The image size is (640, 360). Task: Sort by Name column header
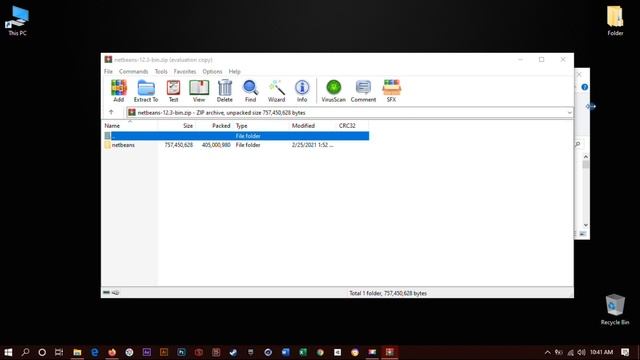pyautogui.click(x=130, y=126)
